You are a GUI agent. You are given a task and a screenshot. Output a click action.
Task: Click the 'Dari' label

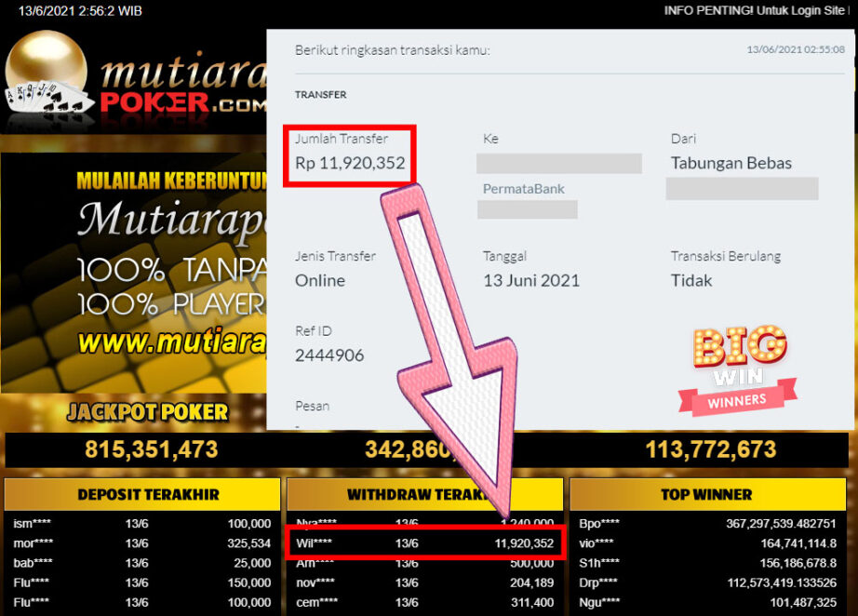pyautogui.click(x=683, y=139)
